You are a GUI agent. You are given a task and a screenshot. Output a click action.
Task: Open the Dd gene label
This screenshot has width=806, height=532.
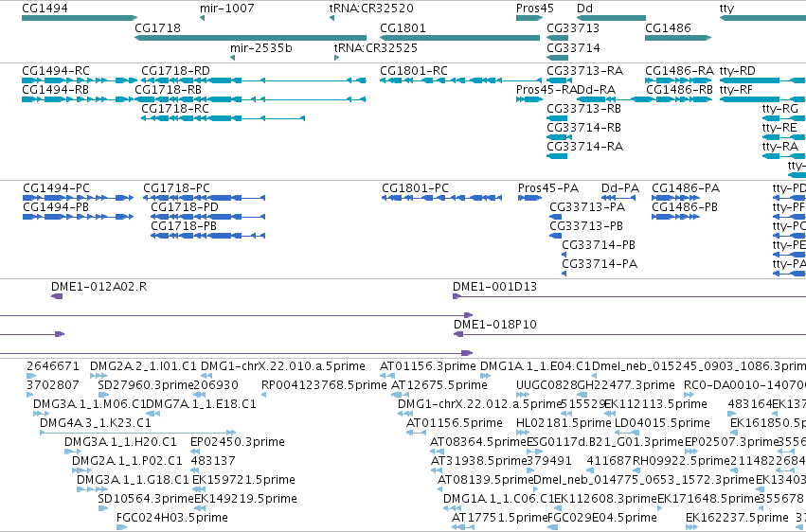(x=584, y=9)
